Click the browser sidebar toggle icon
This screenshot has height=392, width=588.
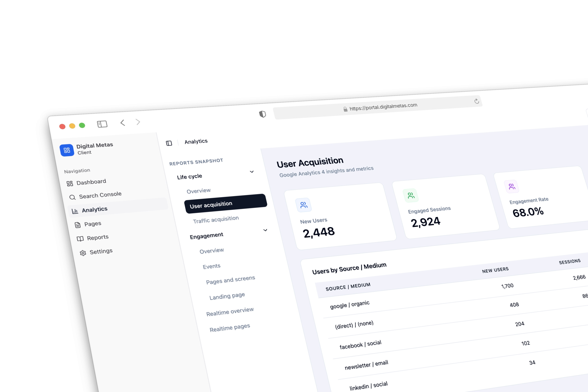tap(102, 124)
